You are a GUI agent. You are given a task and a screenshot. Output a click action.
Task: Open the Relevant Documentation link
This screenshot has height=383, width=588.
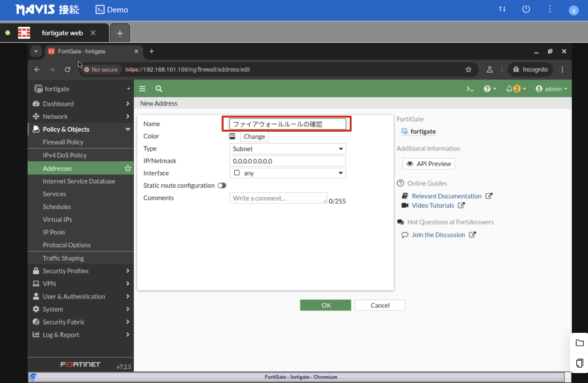pyautogui.click(x=446, y=196)
